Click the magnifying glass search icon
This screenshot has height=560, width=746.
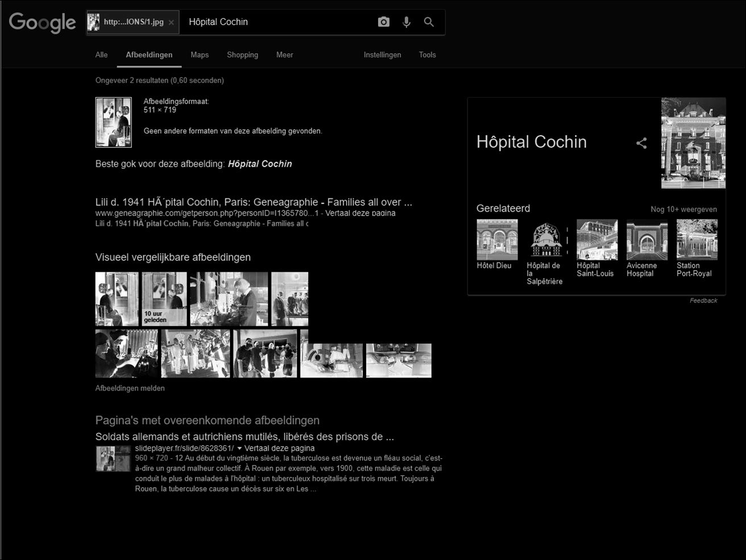[429, 22]
